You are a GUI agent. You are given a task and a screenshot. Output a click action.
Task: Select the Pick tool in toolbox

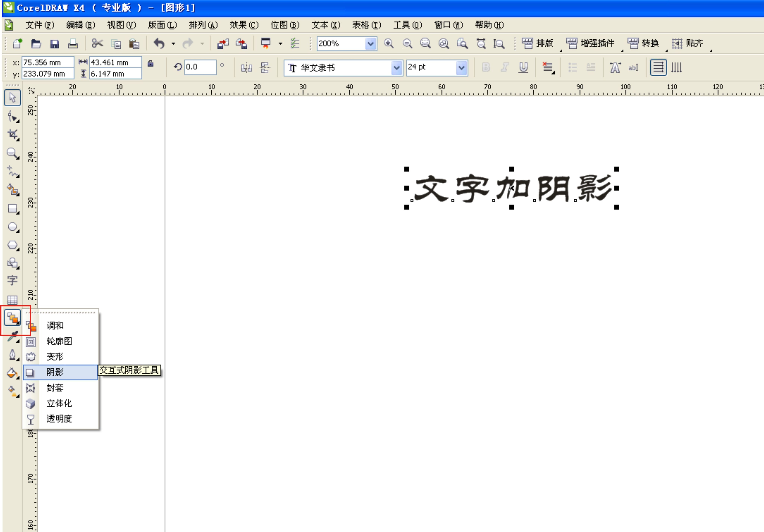coord(12,97)
